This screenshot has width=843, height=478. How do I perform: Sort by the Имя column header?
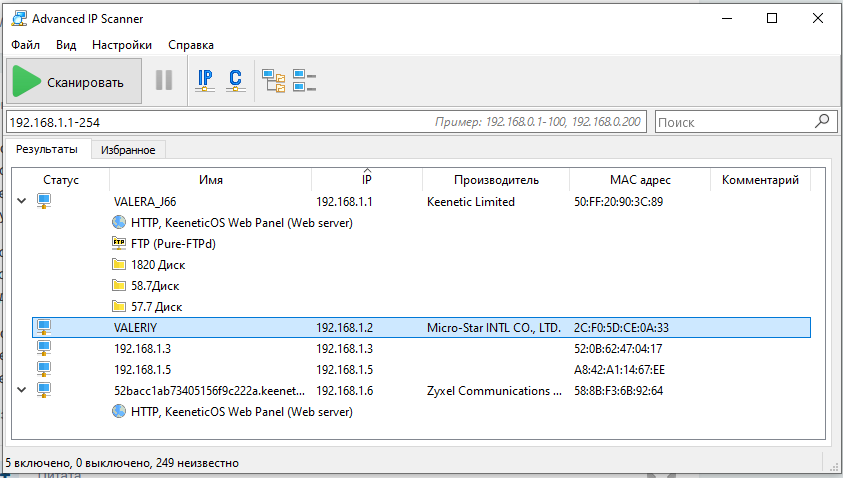coord(211,180)
